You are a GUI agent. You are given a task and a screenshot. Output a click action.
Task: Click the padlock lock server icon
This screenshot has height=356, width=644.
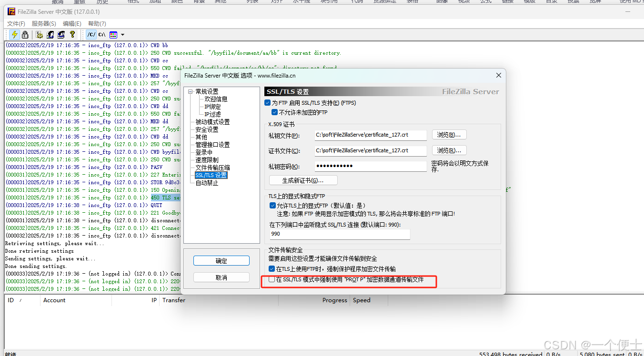pyautogui.click(x=25, y=35)
